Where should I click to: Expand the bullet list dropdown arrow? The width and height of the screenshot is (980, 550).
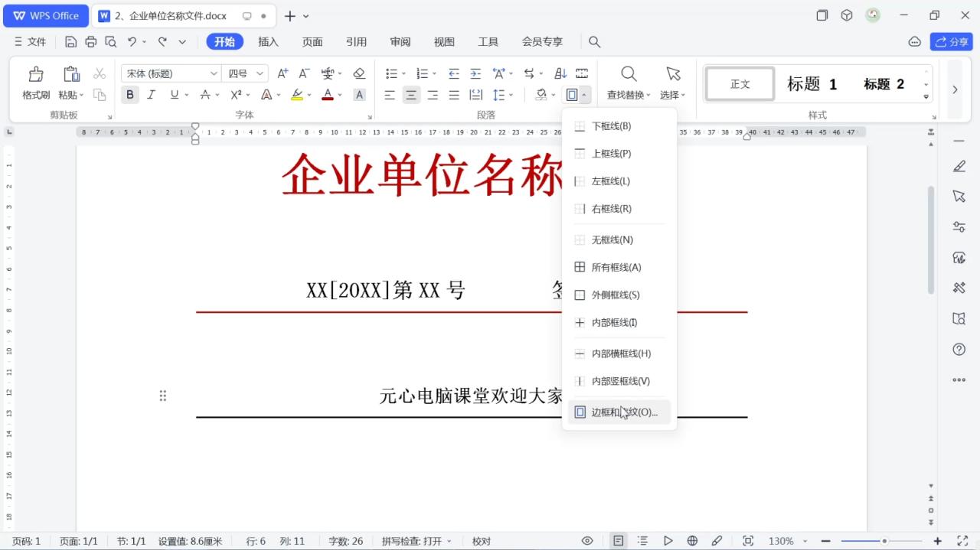[403, 74]
